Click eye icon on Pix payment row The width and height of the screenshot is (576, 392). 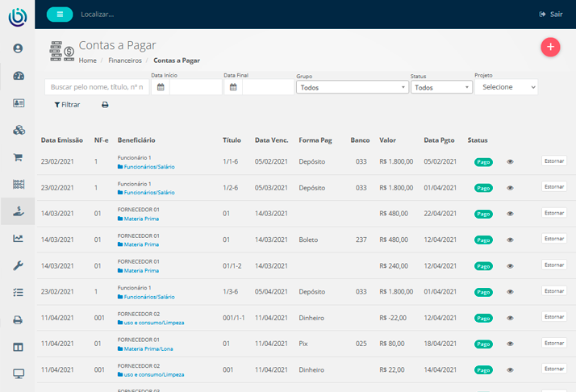(510, 344)
